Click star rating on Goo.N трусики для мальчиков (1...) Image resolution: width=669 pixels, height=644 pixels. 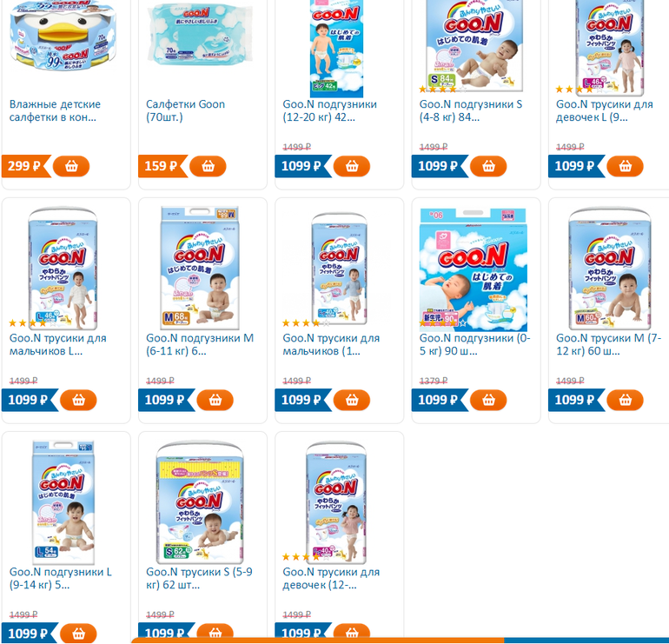tap(306, 323)
